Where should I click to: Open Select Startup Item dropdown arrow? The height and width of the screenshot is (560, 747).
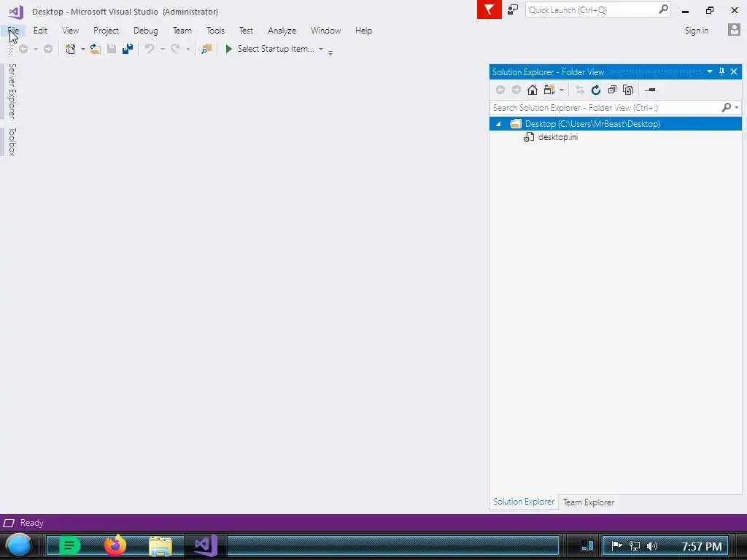321,49
